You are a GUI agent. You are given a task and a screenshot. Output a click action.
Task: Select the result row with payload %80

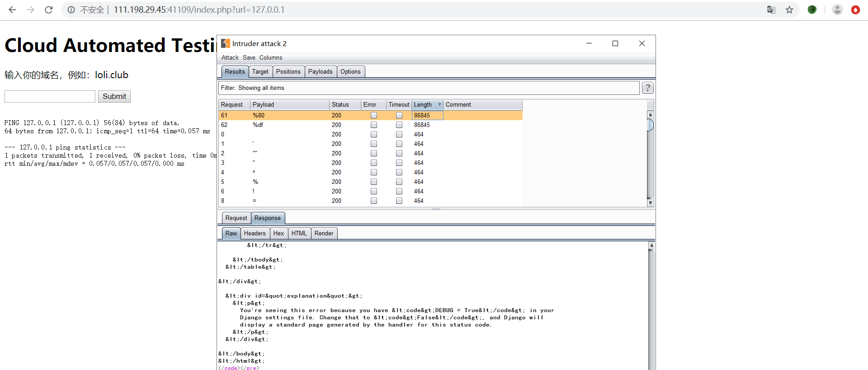(370, 115)
